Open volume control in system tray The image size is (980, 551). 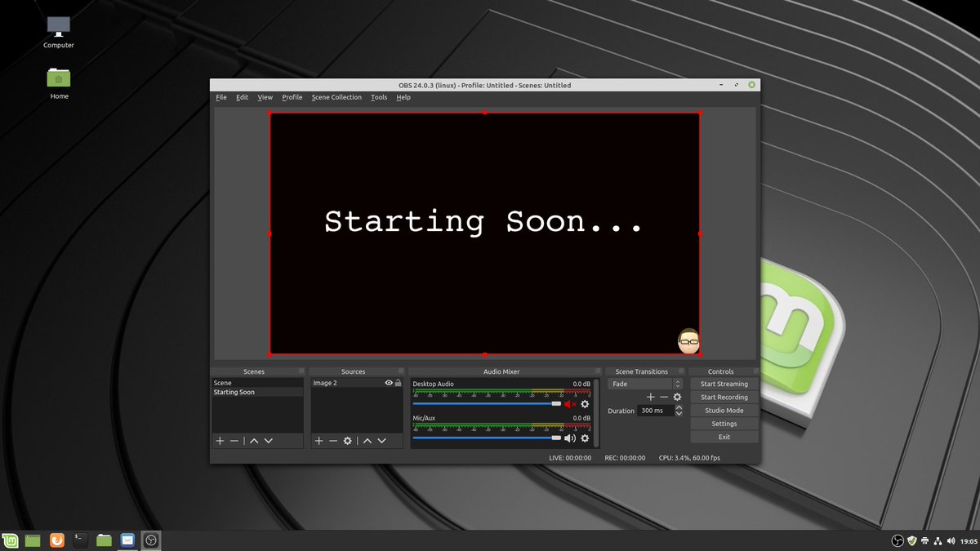(951, 540)
